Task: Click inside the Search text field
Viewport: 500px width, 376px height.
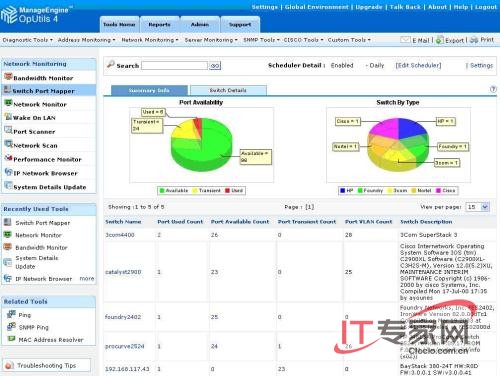Action: [x=174, y=65]
